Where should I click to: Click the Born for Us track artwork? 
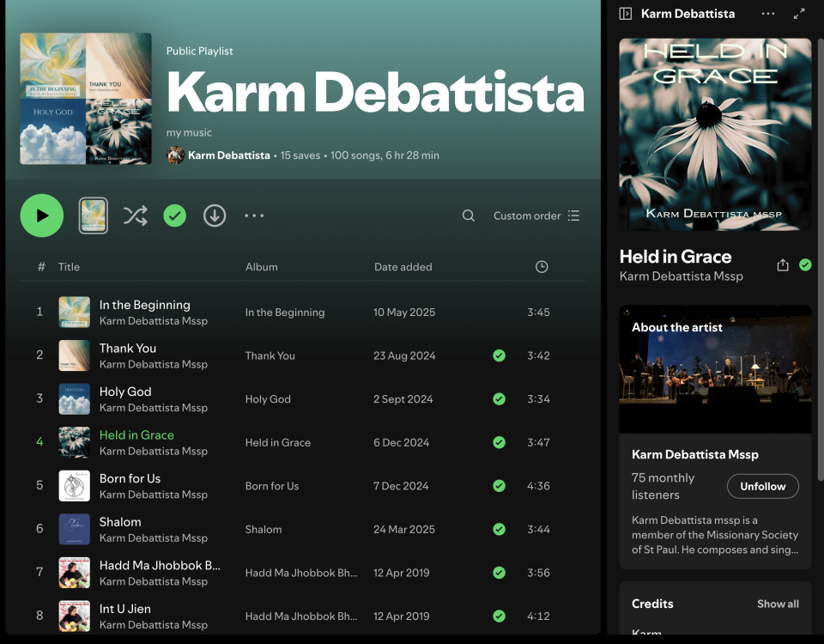click(x=74, y=486)
